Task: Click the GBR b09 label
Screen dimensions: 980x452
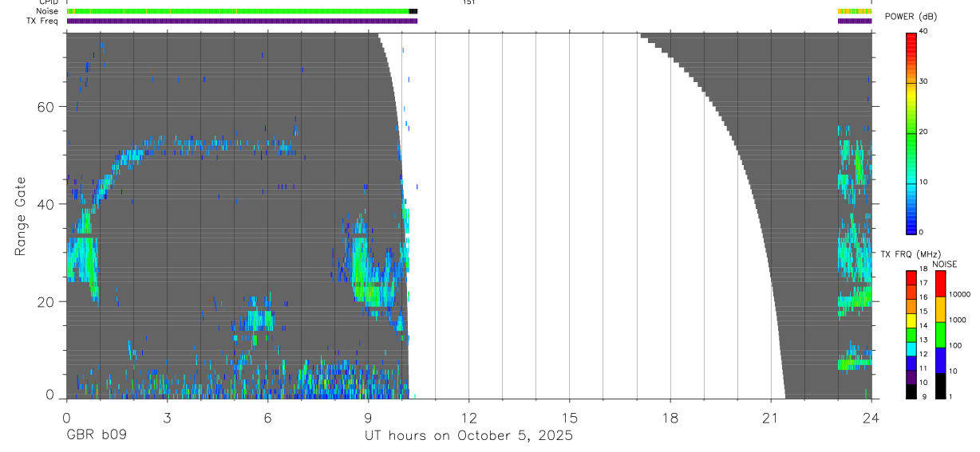Action: tap(96, 436)
